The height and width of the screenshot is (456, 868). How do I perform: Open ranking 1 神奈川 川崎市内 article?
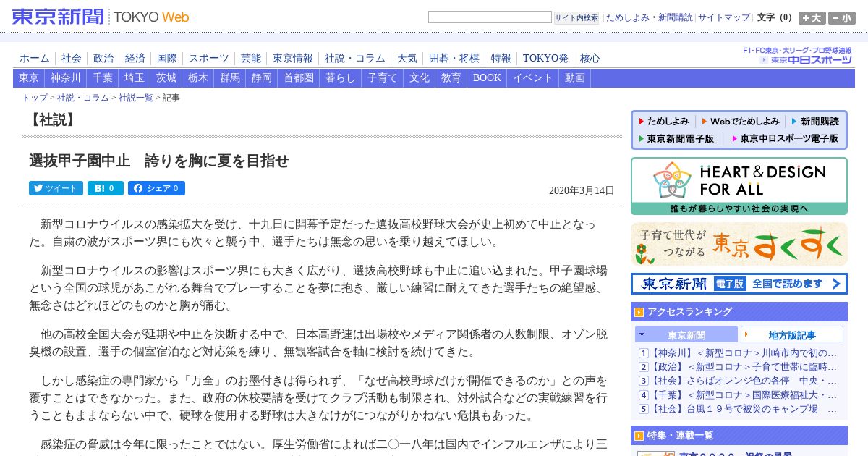pos(744,353)
